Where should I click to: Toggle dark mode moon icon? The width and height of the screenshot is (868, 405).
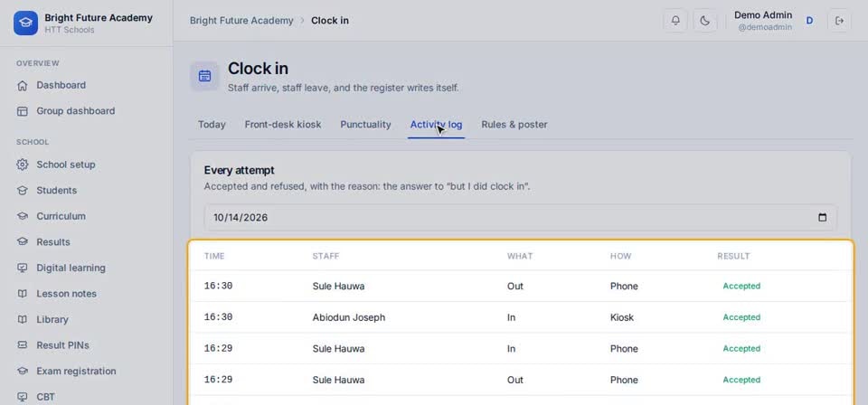pyautogui.click(x=704, y=21)
